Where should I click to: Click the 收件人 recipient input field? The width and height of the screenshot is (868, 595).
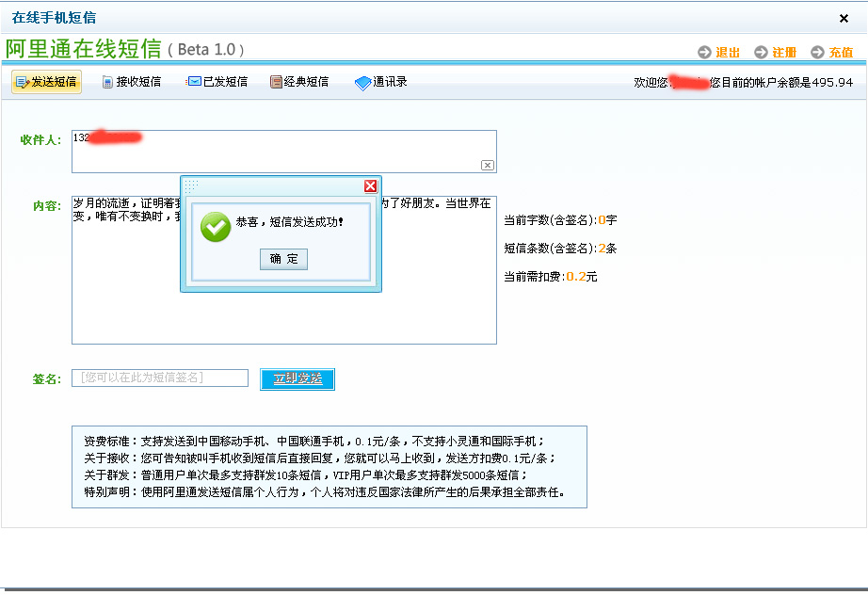[284, 152]
